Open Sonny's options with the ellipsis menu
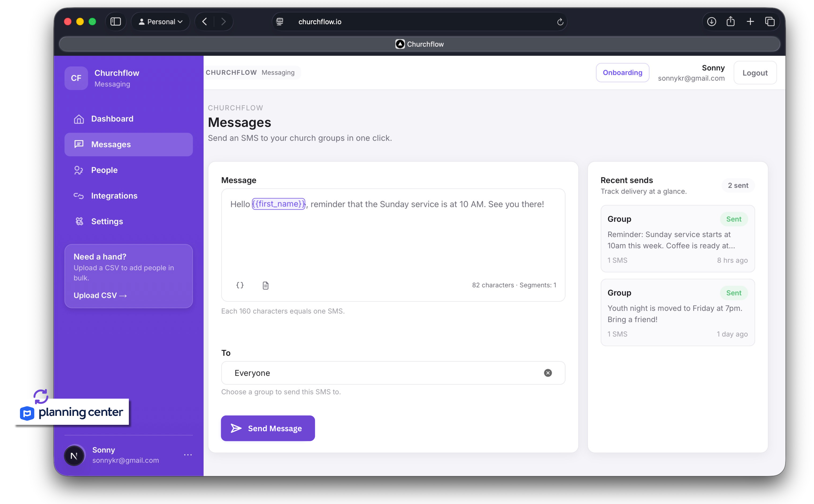814x504 pixels. (188, 455)
